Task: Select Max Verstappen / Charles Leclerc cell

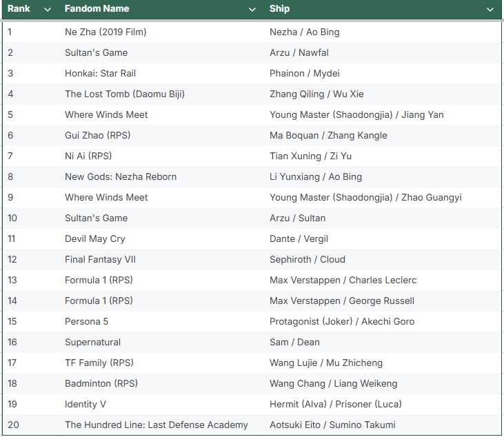Action: (x=343, y=280)
